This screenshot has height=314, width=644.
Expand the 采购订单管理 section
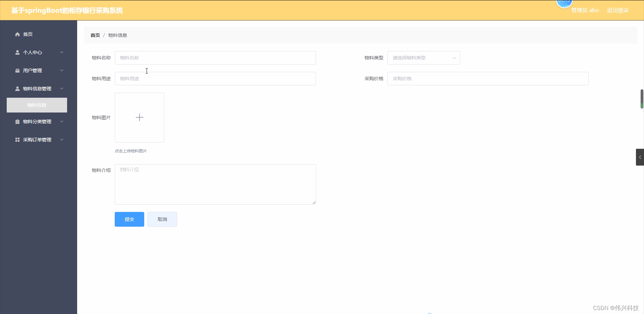[x=62, y=139]
